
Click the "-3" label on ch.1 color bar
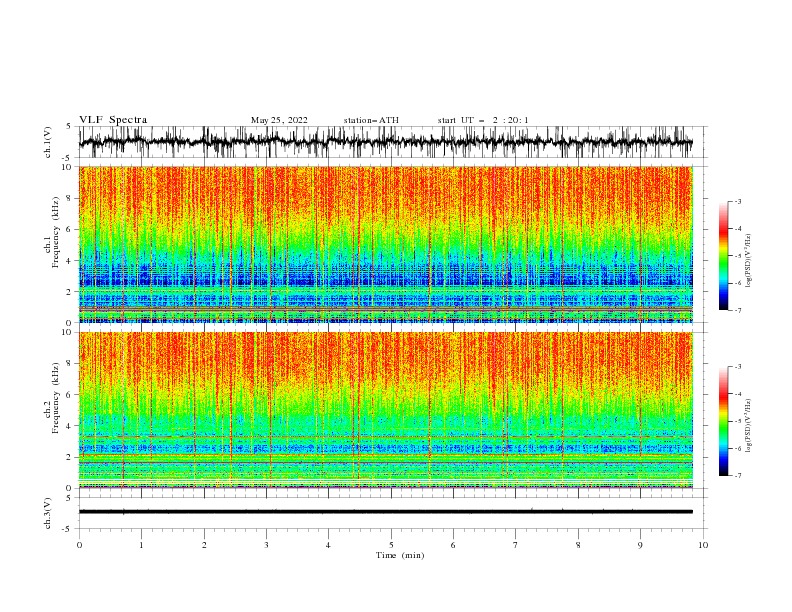tap(737, 201)
